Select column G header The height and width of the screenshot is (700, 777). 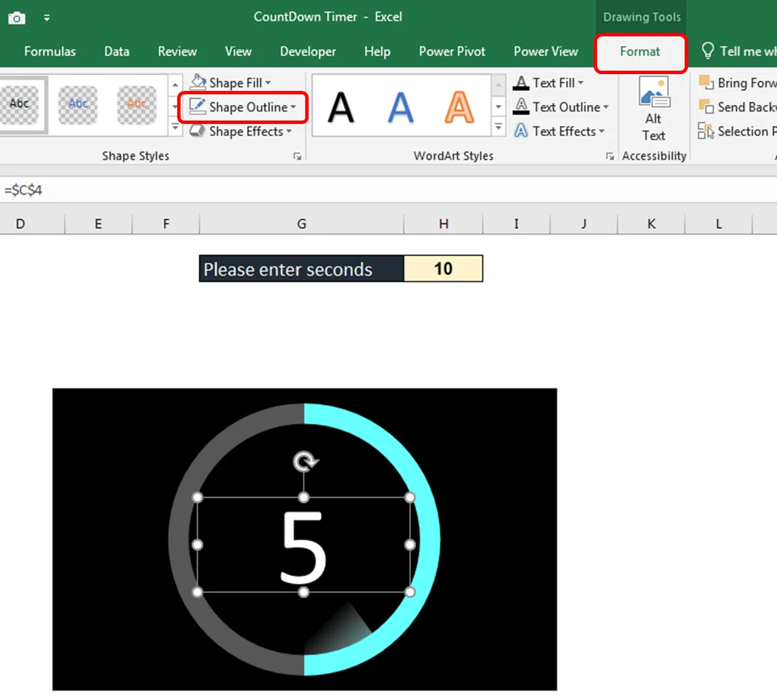301,224
